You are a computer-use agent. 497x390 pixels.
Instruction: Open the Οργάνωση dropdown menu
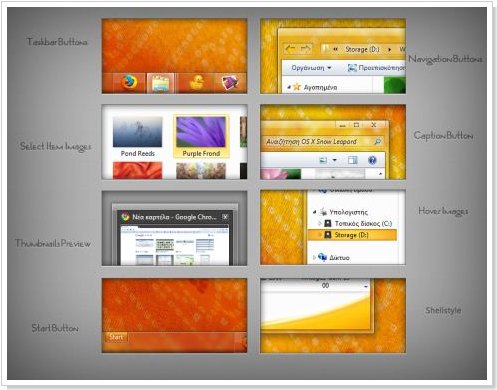pyautogui.click(x=311, y=68)
